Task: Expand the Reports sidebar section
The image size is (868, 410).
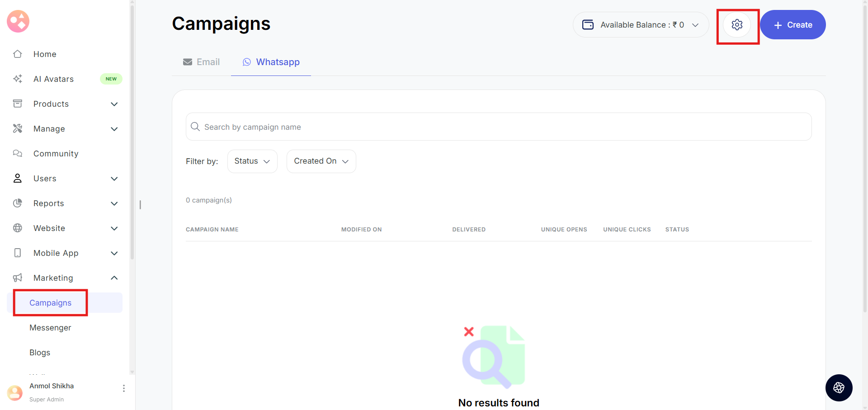Action: point(114,203)
